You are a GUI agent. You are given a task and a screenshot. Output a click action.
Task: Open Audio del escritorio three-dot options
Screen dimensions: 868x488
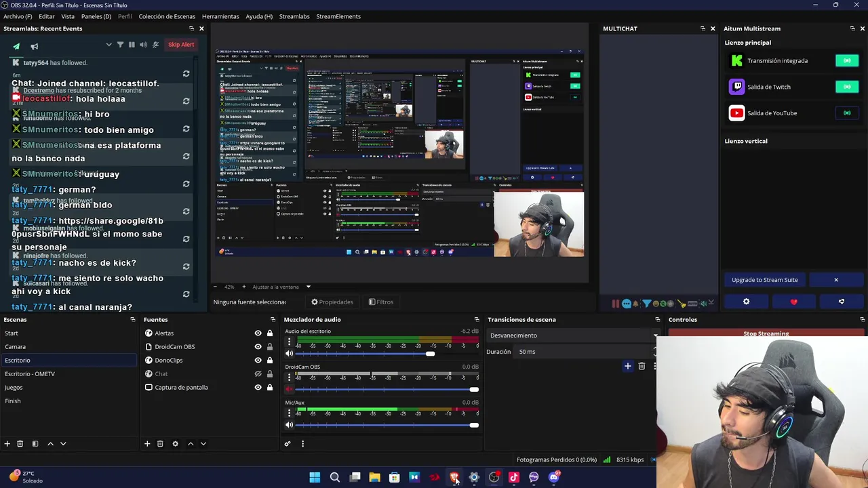[x=289, y=342]
